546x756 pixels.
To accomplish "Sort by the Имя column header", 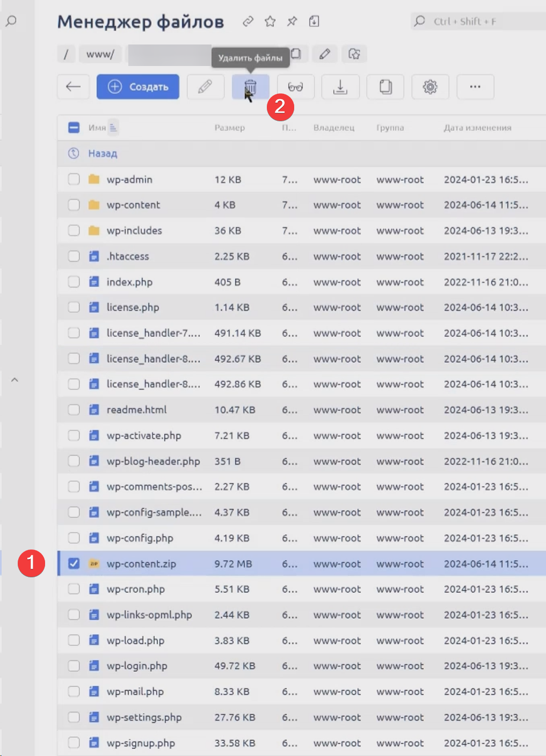I will point(97,128).
